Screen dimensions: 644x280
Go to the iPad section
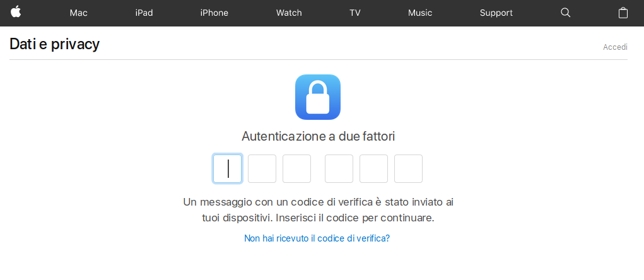click(144, 13)
